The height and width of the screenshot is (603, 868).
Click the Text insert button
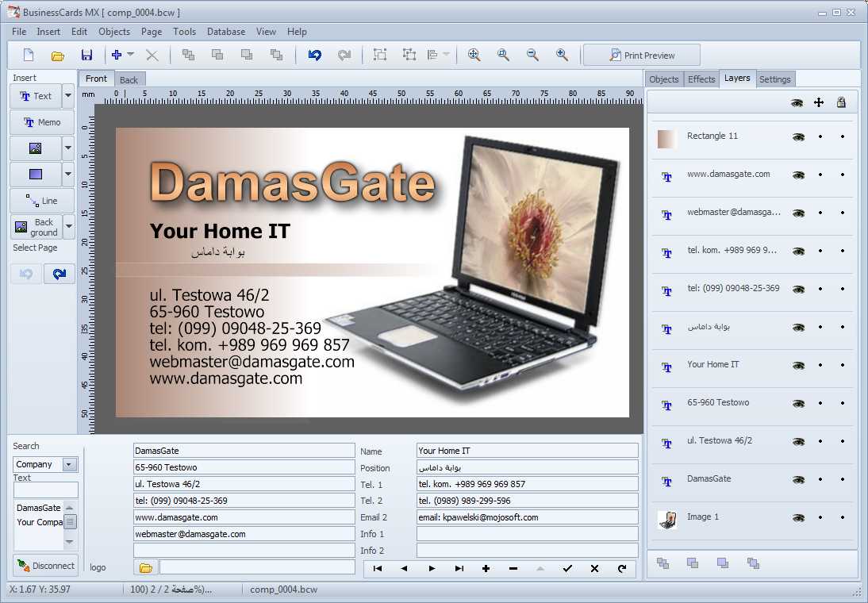click(36, 96)
